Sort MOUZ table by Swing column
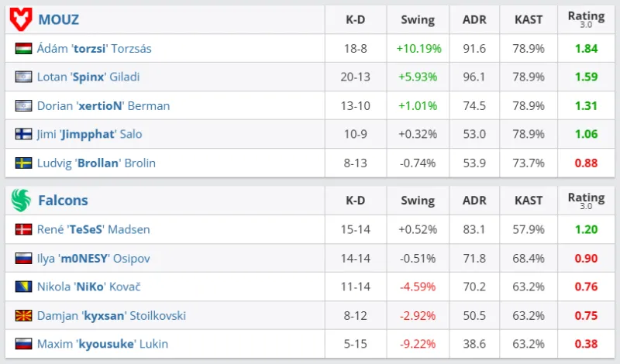620x364 pixels. click(418, 19)
